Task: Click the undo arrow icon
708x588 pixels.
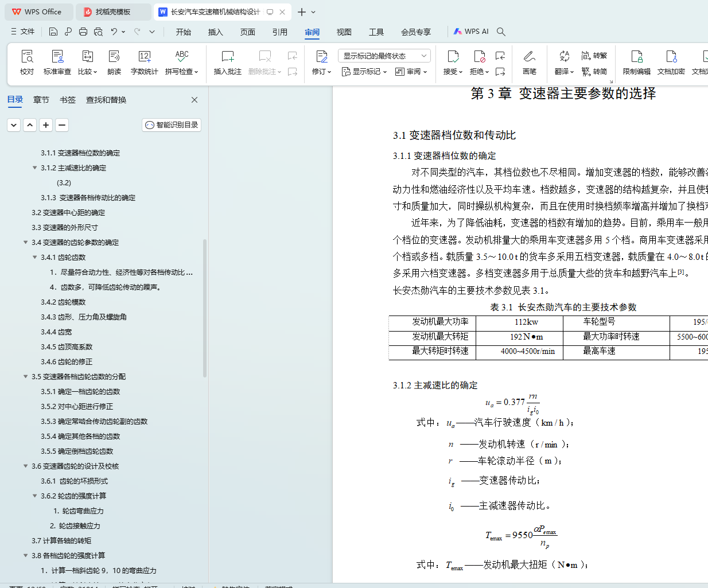Action: [x=114, y=32]
